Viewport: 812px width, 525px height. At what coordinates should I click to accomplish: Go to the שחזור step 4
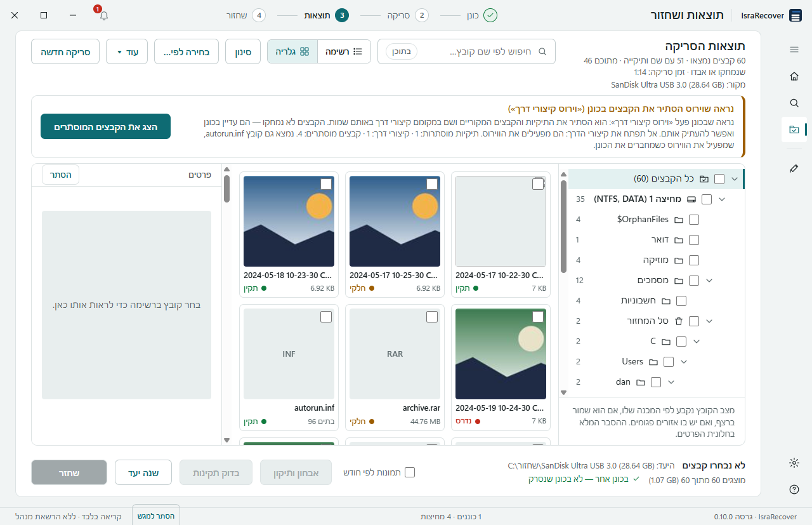(x=246, y=15)
